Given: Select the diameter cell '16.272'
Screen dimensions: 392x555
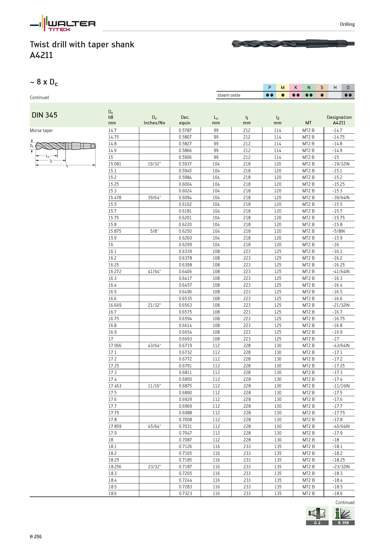Looking at the screenshot, I should [115, 271].
